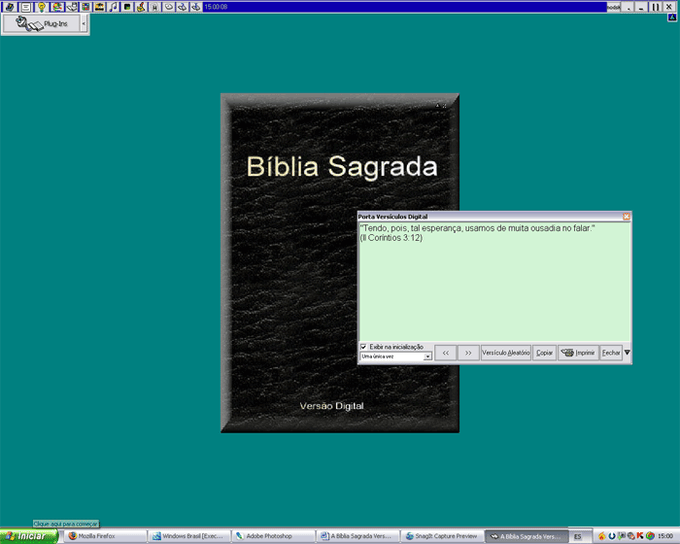Switch to SnagIt Capture Preview taskbar item
The height and width of the screenshot is (544, 680).
(x=441, y=536)
